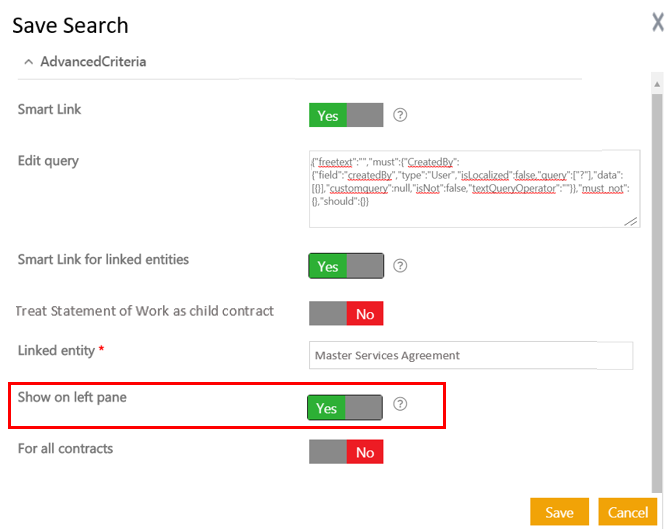Click help icon next to Smart Link

pos(400,115)
